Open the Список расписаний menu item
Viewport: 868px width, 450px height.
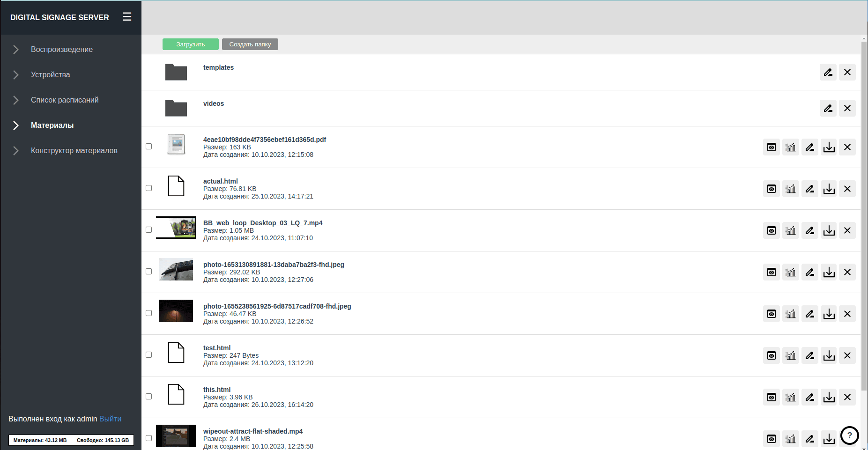pos(65,100)
